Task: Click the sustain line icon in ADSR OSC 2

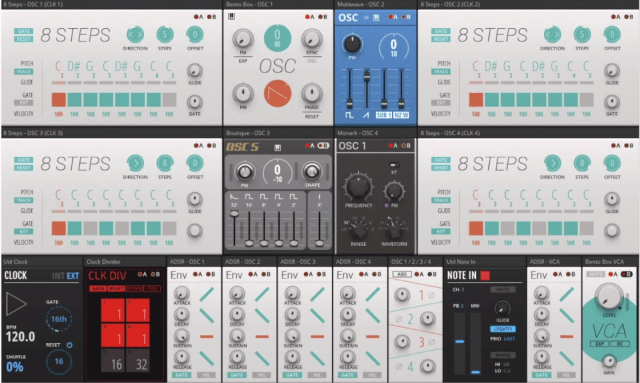Action: pos(262,337)
